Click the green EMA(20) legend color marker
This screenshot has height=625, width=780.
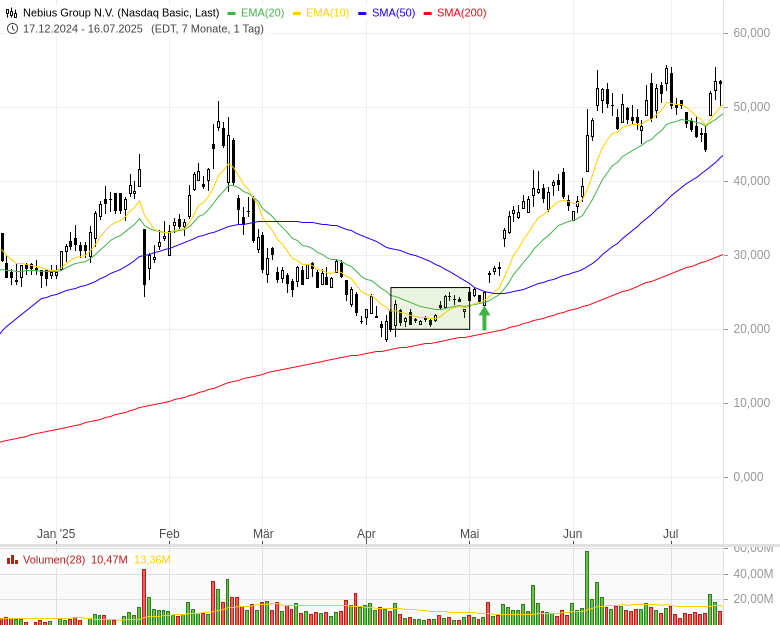point(232,12)
